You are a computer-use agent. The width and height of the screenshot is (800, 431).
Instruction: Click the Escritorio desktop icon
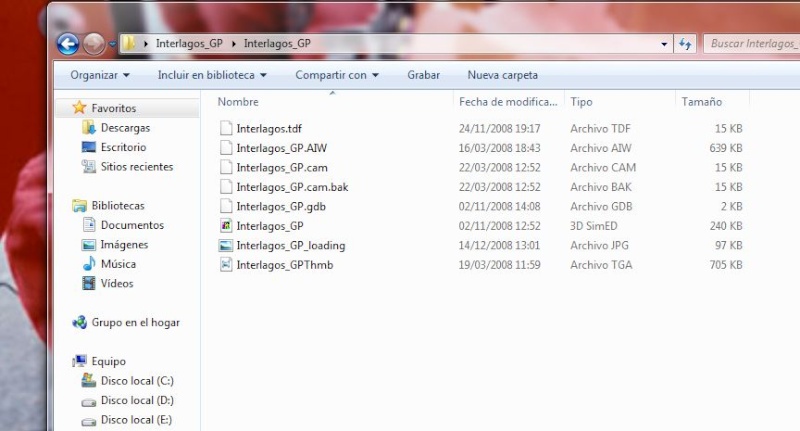tap(89, 147)
